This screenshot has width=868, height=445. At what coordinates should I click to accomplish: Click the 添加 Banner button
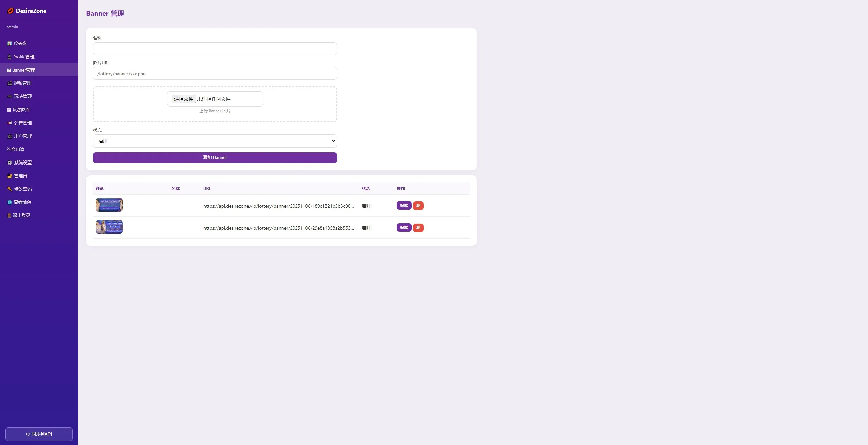(x=215, y=157)
